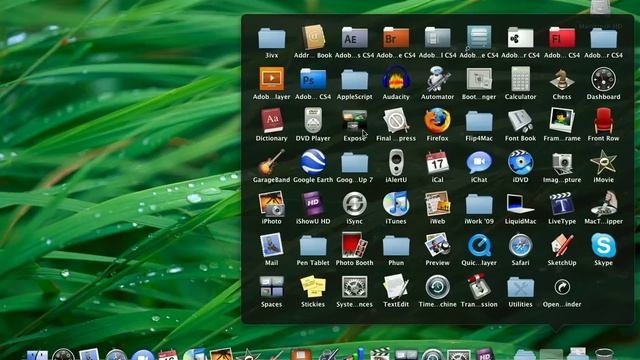Image resolution: width=640 pixels, height=360 pixels.
Task: Launch iPhoto from the grid
Action: tap(271, 204)
